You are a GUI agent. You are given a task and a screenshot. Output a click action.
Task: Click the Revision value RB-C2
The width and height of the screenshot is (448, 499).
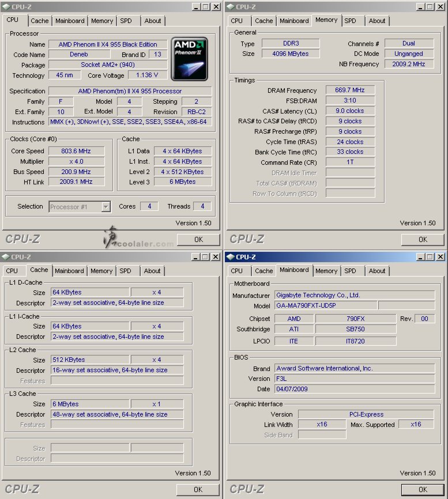197,112
